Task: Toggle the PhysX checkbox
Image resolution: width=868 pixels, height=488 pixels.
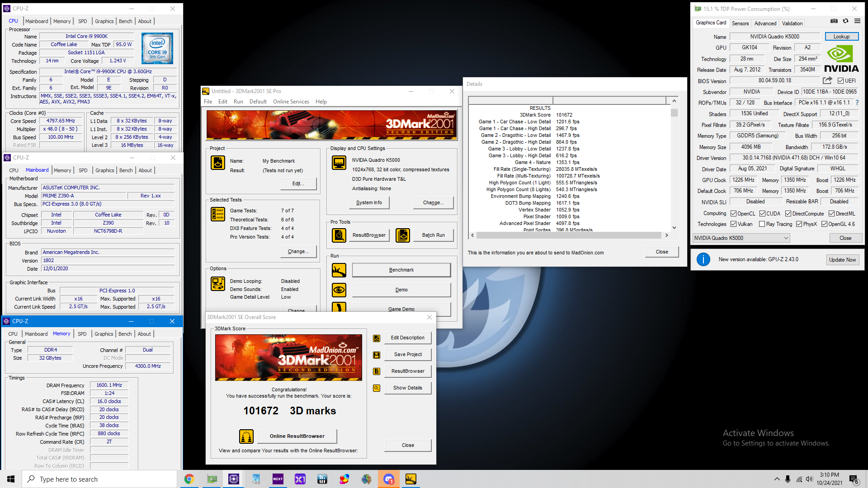Action: click(x=799, y=224)
